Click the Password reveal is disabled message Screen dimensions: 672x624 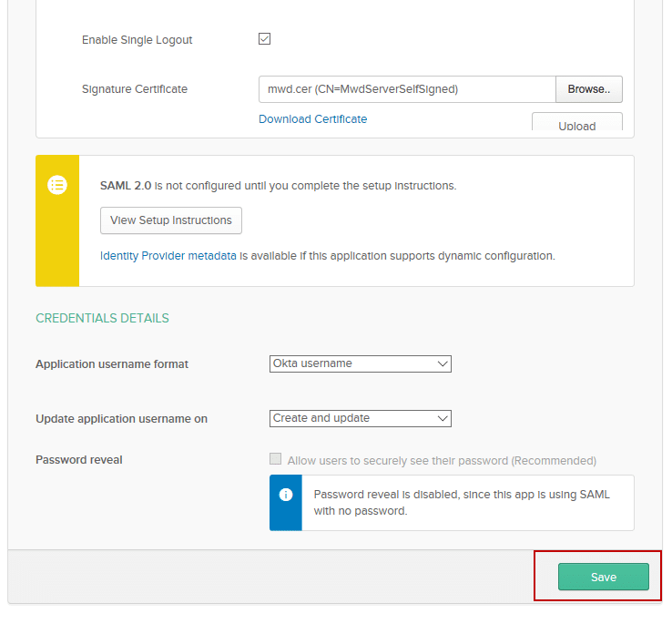tap(462, 503)
